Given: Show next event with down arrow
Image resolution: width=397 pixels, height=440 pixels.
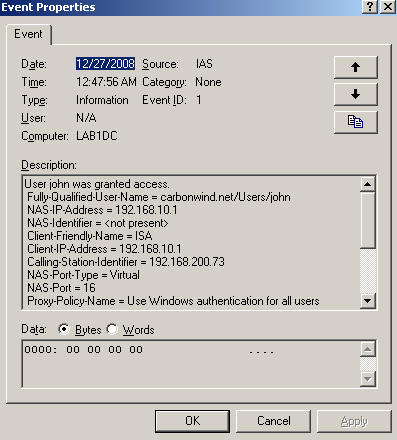Looking at the screenshot, I should (x=356, y=95).
